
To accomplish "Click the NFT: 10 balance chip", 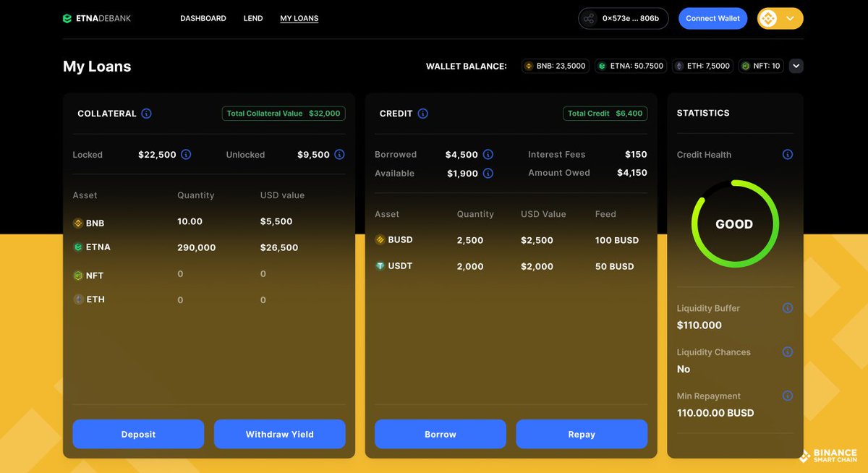I will 761,66.
